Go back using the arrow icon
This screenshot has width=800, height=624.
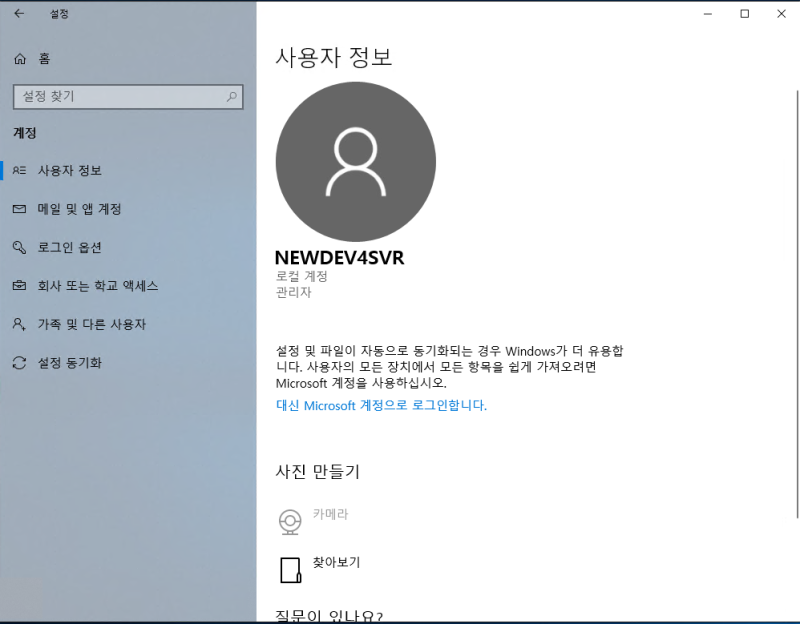point(19,14)
